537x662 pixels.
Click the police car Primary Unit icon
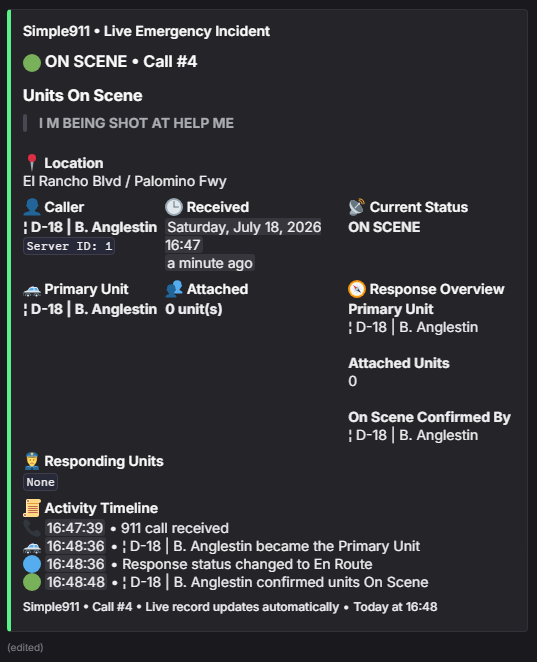tap(32, 290)
